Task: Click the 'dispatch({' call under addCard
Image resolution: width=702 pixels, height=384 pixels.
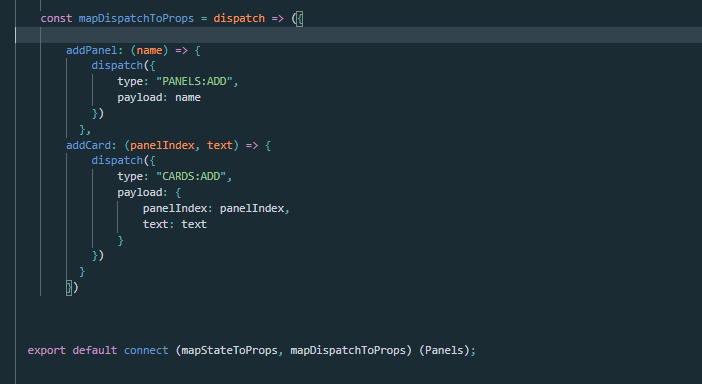Action: click(x=124, y=161)
